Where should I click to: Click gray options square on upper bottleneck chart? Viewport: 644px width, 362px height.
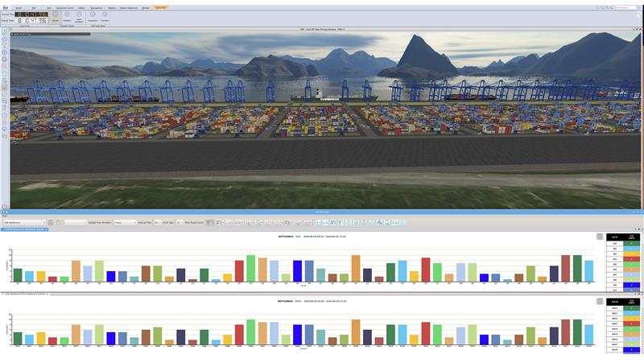click(600, 237)
